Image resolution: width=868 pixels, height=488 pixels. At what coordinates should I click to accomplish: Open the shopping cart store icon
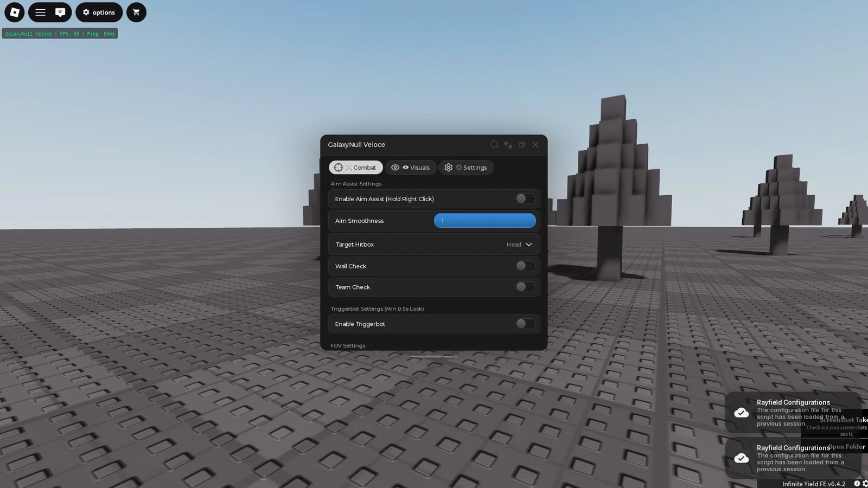coord(136,12)
